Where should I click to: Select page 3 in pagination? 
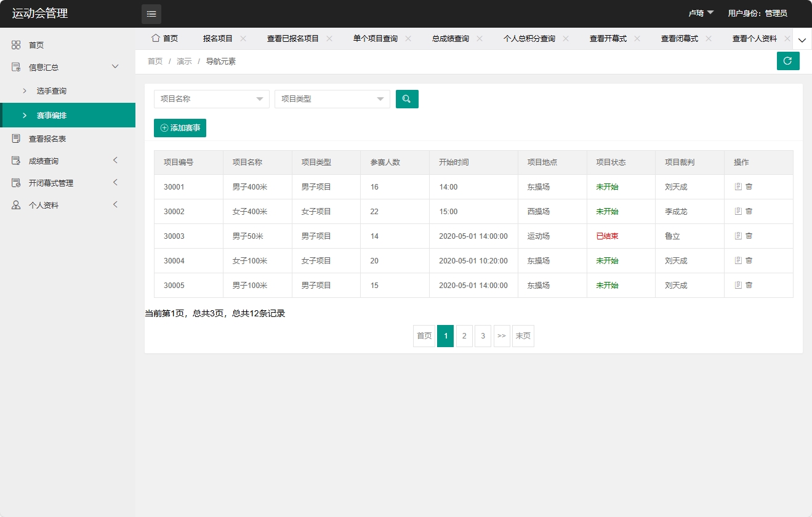click(483, 335)
